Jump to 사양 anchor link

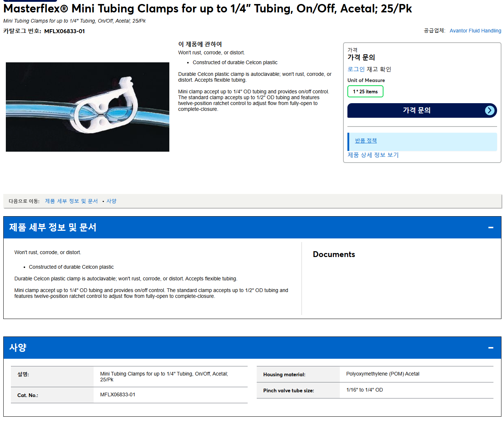point(111,201)
